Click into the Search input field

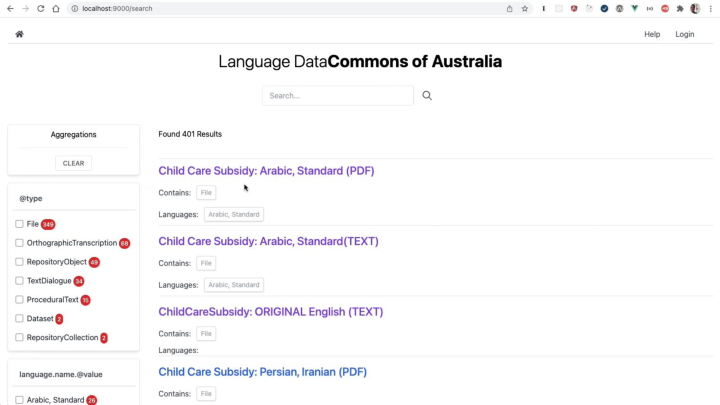(x=337, y=96)
